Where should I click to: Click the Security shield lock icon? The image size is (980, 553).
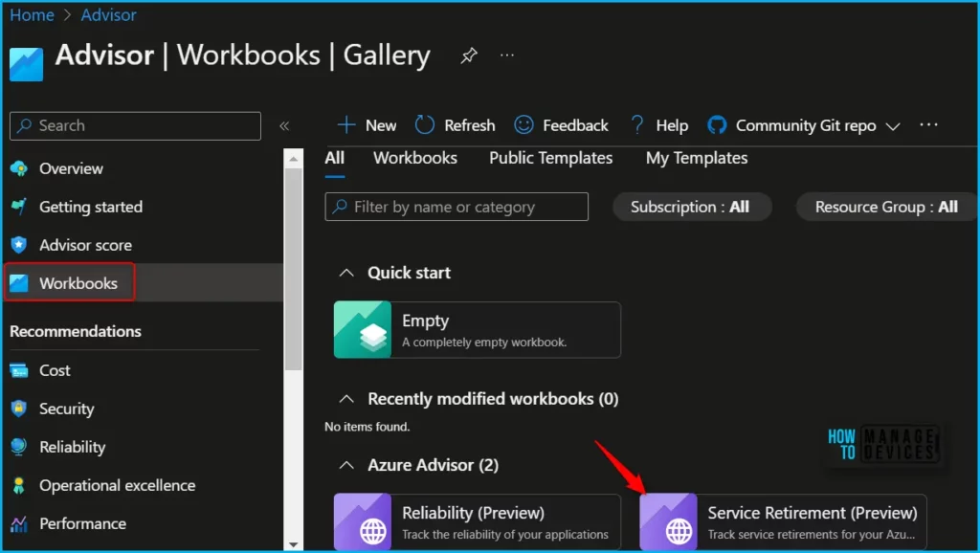19,409
